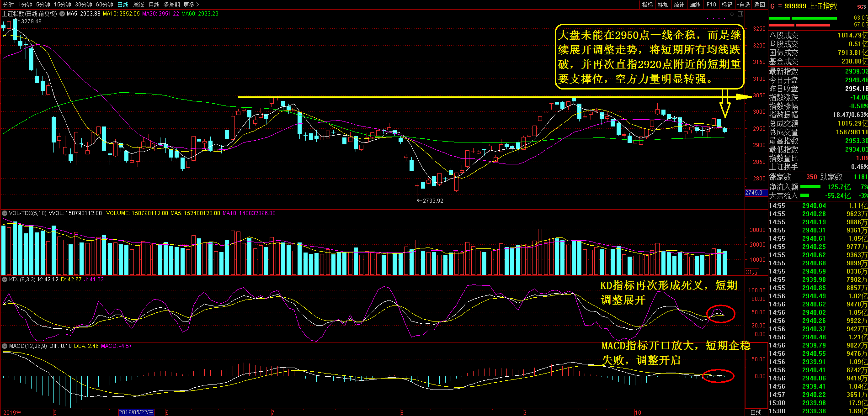This screenshot has height=416, width=868.
Task: Click the 叠加 overlay button
Action: [x=663, y=5]
